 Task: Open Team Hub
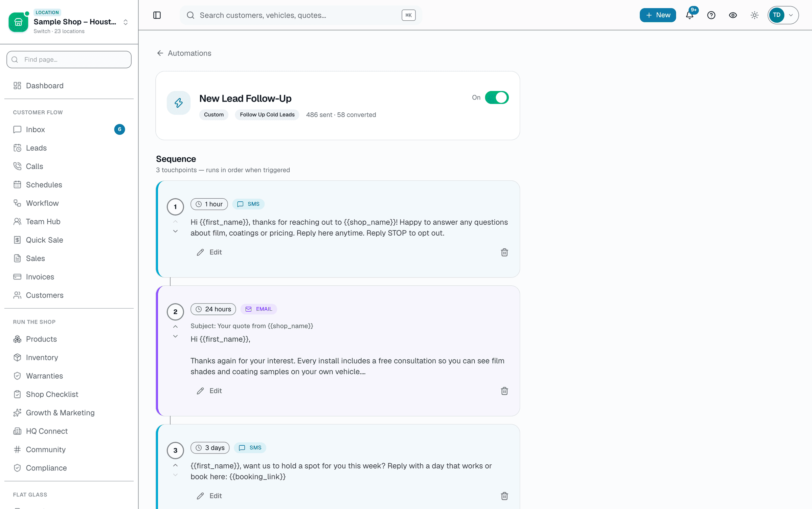69,222
